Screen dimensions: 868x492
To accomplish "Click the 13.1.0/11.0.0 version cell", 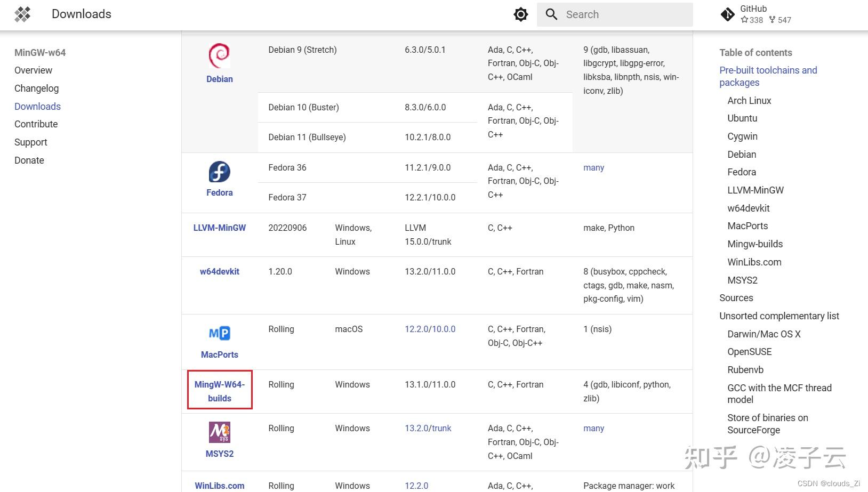I will (x=430, y=384).
